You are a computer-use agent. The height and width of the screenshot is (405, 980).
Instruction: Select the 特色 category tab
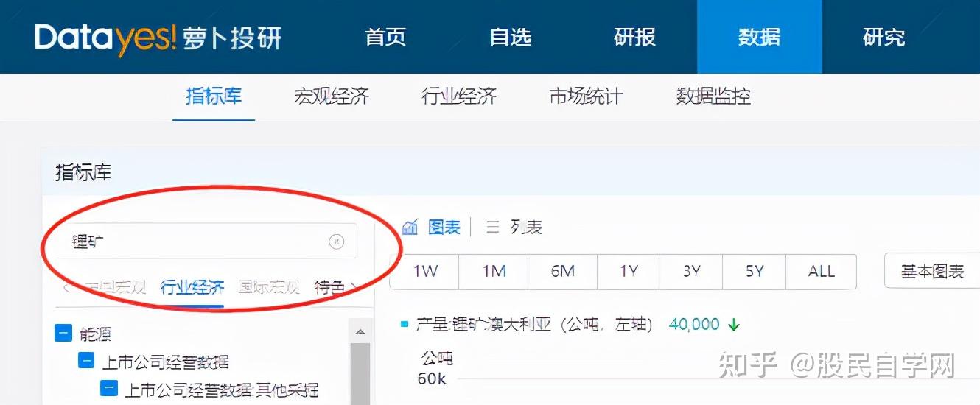(329, 287)
